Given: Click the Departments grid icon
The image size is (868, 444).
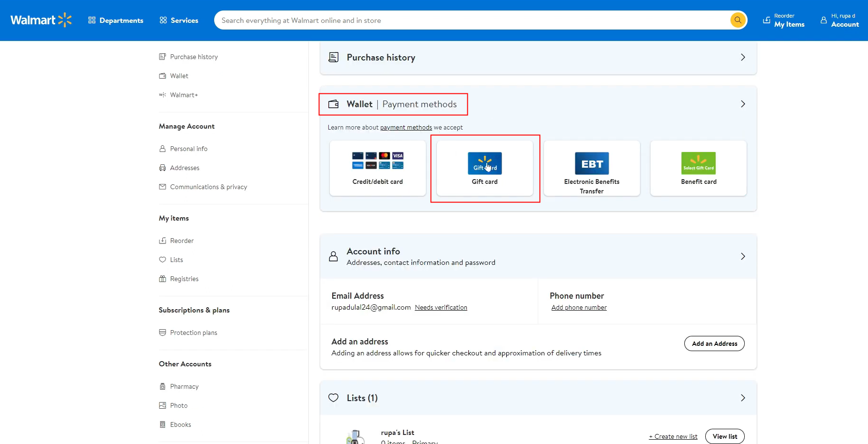Looking at the screenshot, I should coord(92,20).
